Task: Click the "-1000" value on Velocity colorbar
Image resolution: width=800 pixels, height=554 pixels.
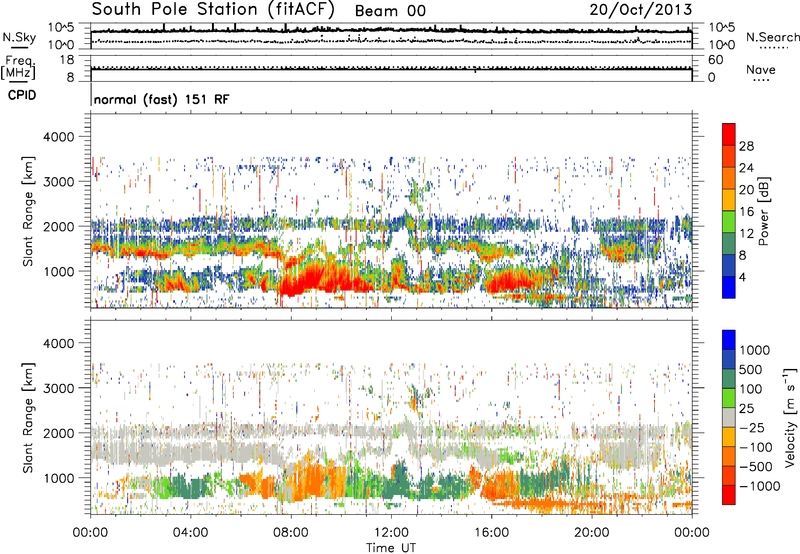Action: [x=760, y=486]
